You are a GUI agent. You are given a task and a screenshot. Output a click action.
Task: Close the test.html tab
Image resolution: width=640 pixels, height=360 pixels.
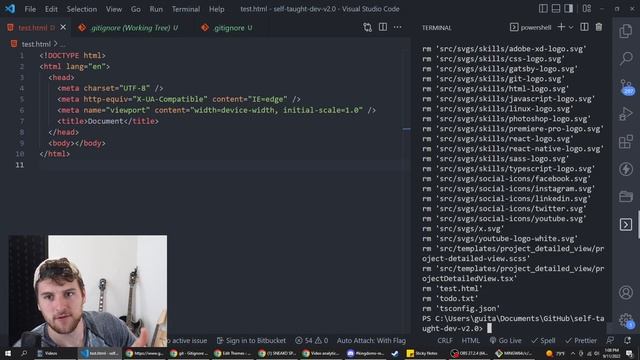click(x=63, y=27)
